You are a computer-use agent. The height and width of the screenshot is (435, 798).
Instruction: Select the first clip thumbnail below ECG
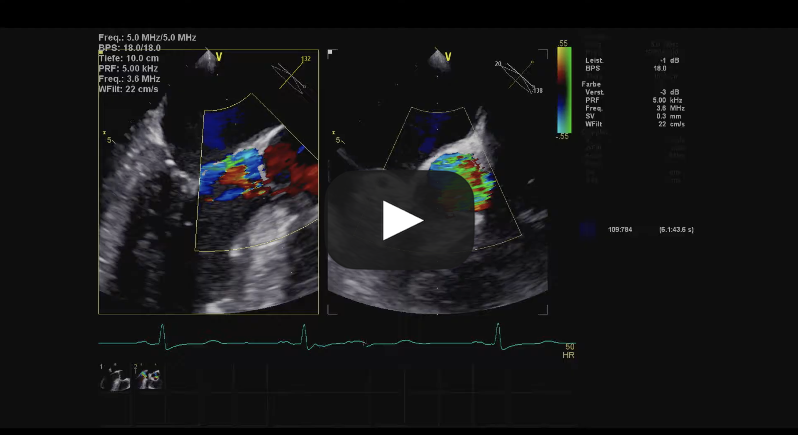coord(117,377)
